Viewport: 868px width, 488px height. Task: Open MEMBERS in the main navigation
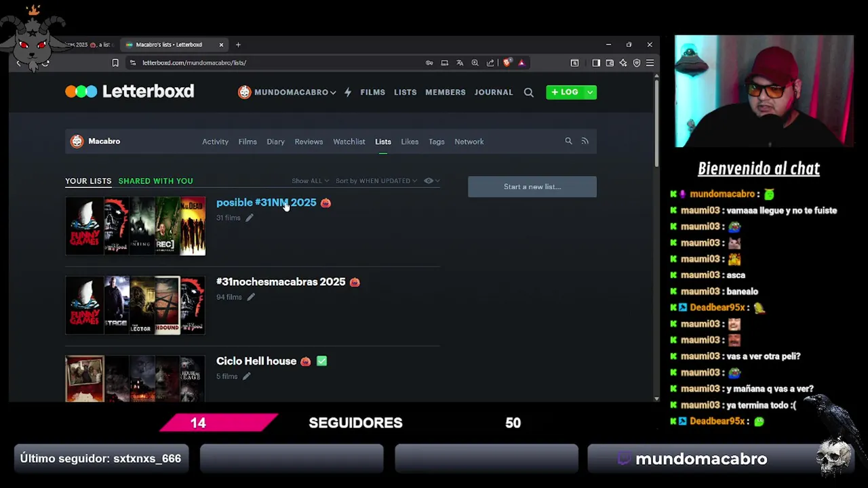point(446,92)
